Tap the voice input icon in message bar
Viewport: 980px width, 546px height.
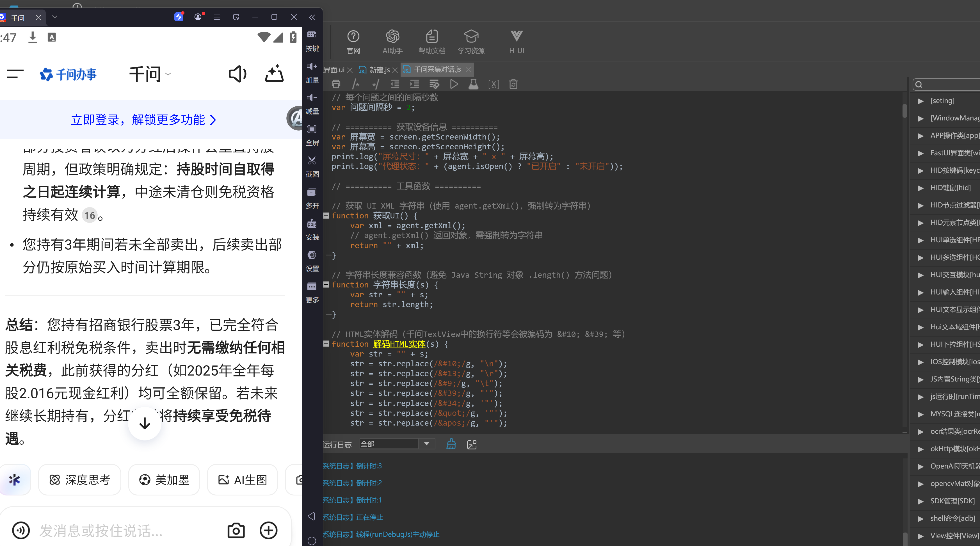[20, 530]
